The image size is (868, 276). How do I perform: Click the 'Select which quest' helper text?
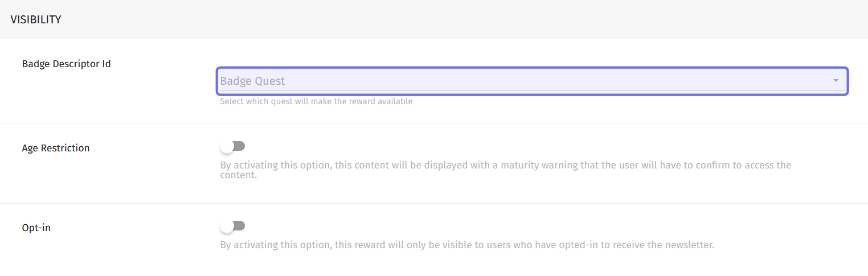pyautogui.click(x=316, y=102)
